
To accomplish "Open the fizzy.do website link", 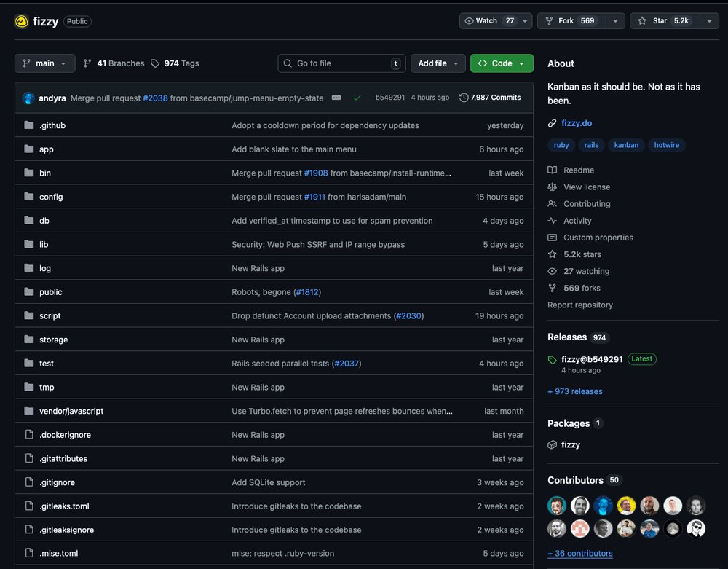I will pyautogui.click(x=576, y=123).
